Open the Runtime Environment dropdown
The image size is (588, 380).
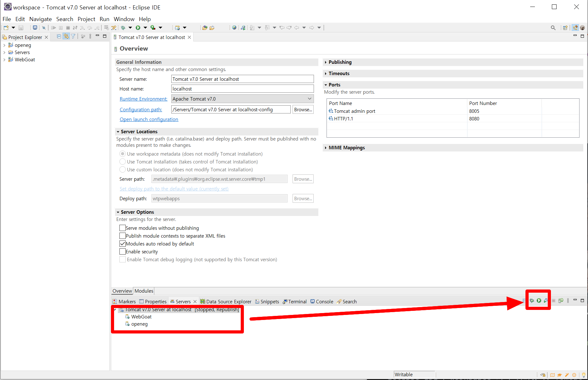[242, 99]
